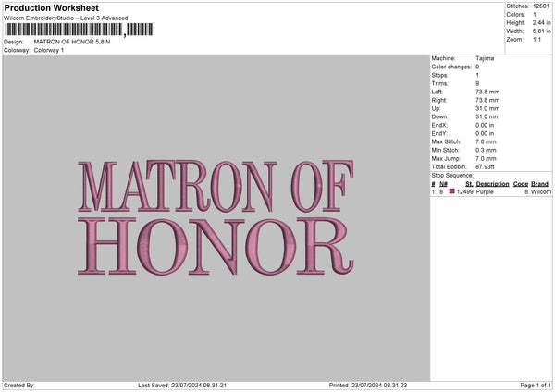
Task: Select the Machine value Tajima
Action: (x=485, y=58)
